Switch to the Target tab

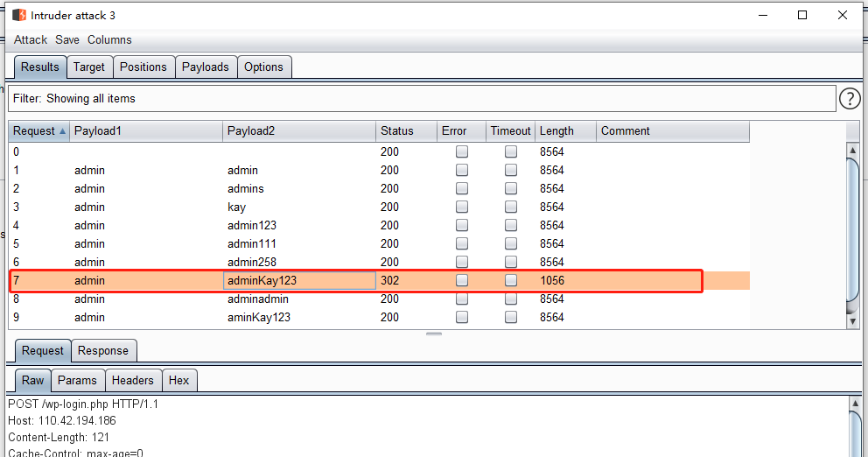(89, 67)
